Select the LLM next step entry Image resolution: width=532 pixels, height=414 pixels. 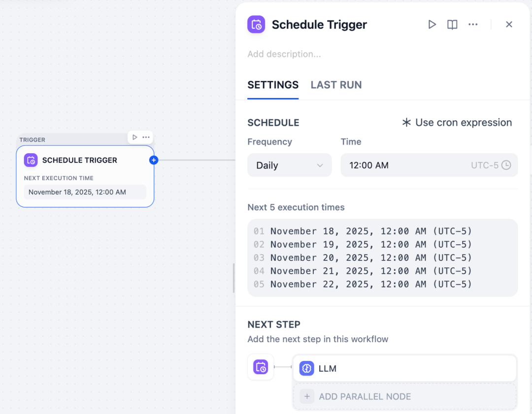[404, 368]
